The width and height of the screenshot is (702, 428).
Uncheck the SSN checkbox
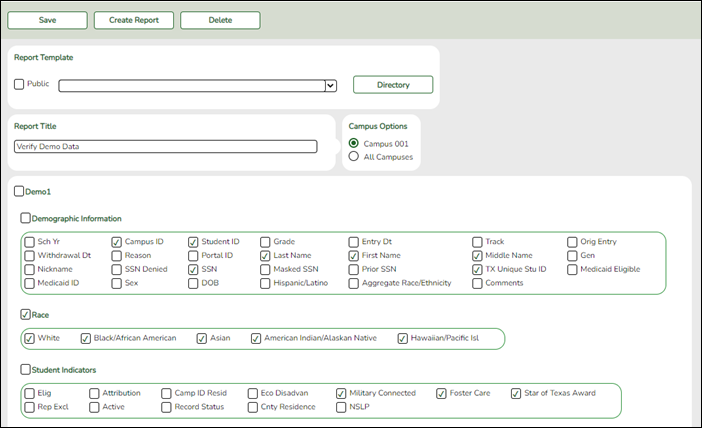(x=193, y=270)
